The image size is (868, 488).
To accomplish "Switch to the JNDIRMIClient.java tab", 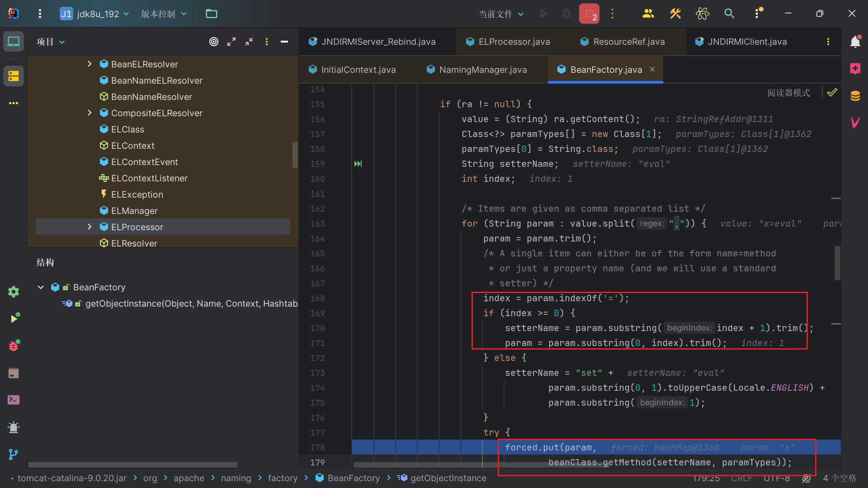I will point(747,42).
